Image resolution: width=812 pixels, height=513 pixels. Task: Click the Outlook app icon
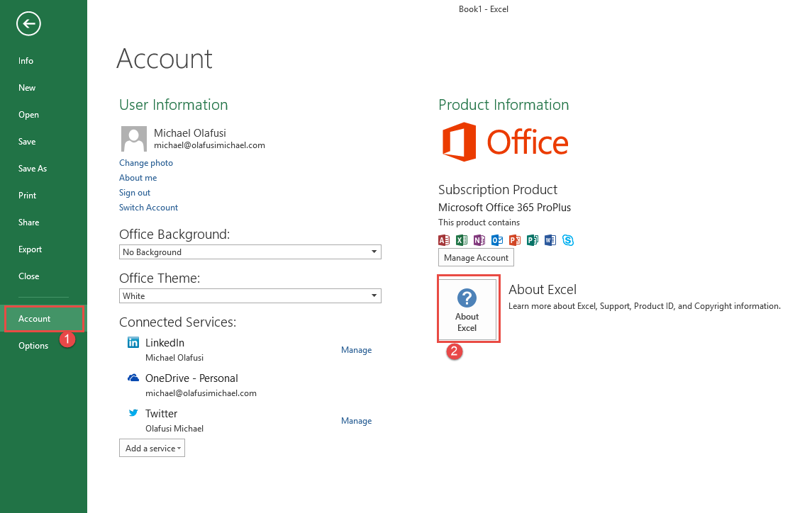497,240
